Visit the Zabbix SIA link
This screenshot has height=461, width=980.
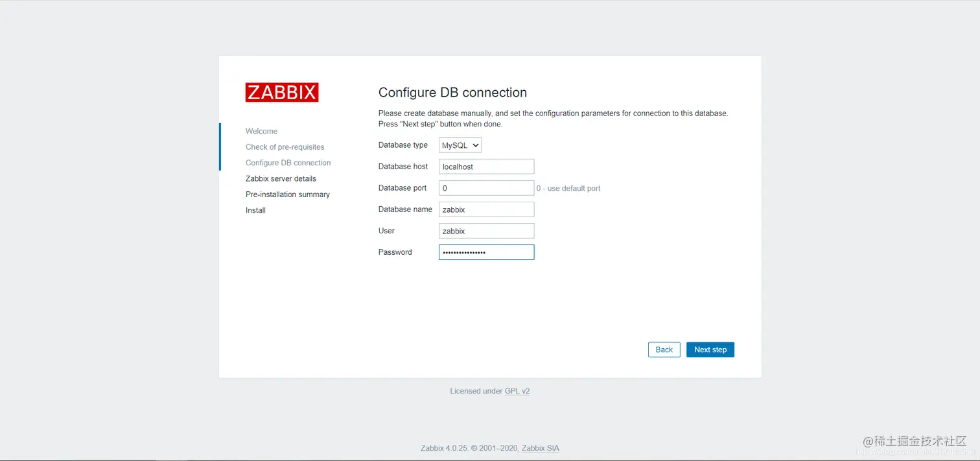[x=541, y=448]
